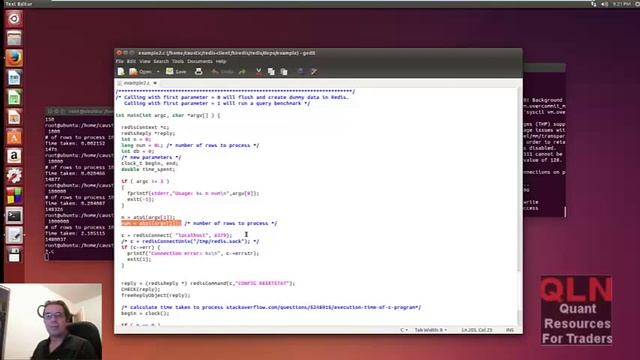The width and height of the screenshot is (640, 360).
Task: Click the redisConnect localhost code line
Action: point(177,236)
